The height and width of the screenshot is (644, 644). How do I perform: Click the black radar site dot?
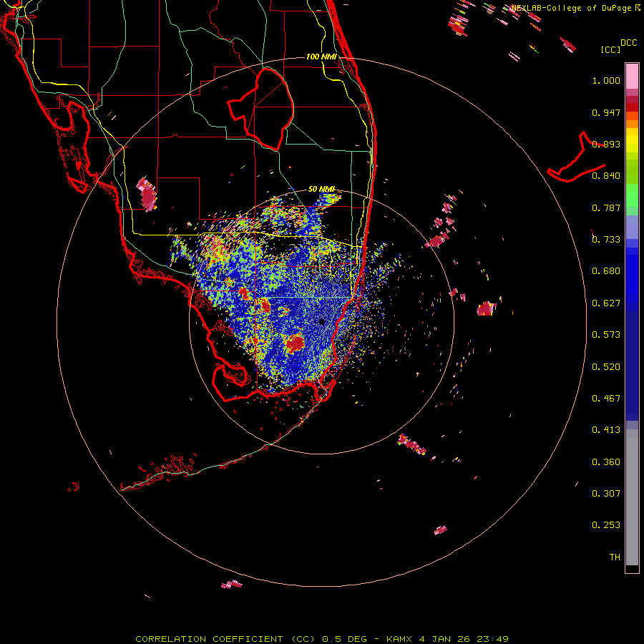pos(321,321)
